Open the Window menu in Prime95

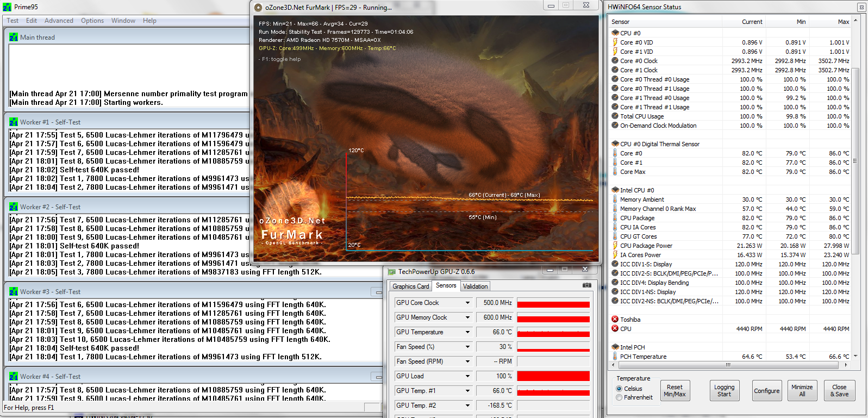tap(123, 21)
